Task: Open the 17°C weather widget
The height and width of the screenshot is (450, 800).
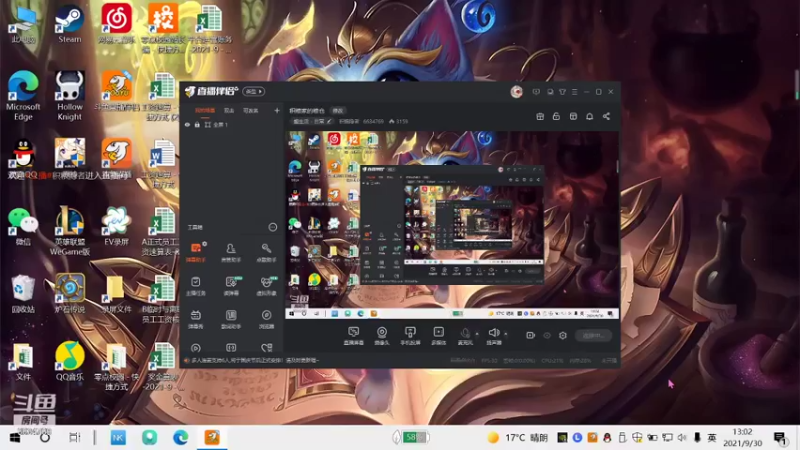Action: pyautogui.click(x=517, y=438)
